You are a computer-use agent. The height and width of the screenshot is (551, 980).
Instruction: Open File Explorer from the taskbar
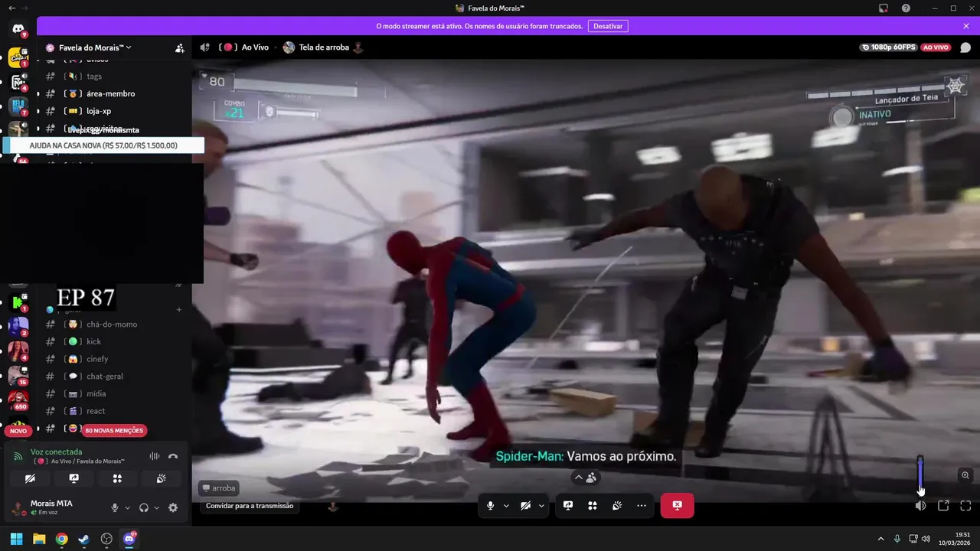[x=39, y=539]
